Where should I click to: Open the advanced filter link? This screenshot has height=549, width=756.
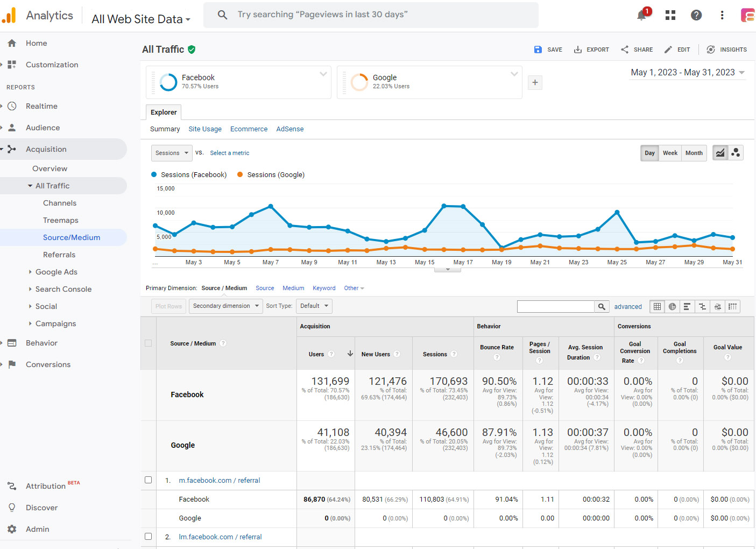tap(628, 307)
